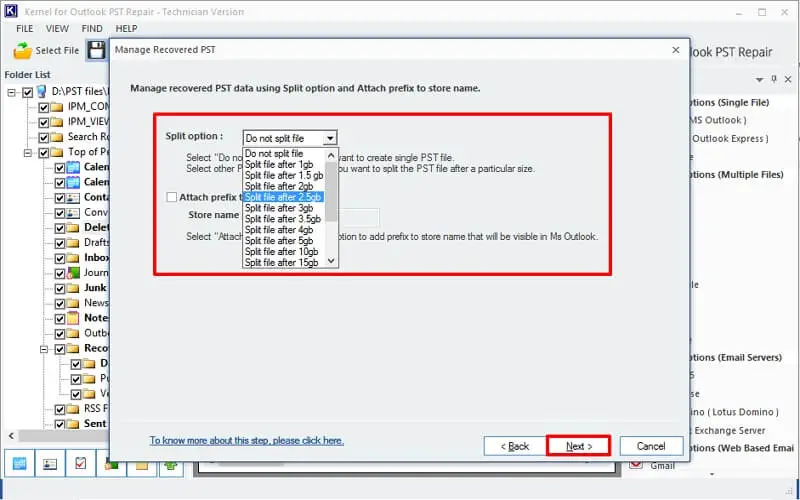Click the PST file root node icon
The image size is (800, 500).
click(41, 92)
